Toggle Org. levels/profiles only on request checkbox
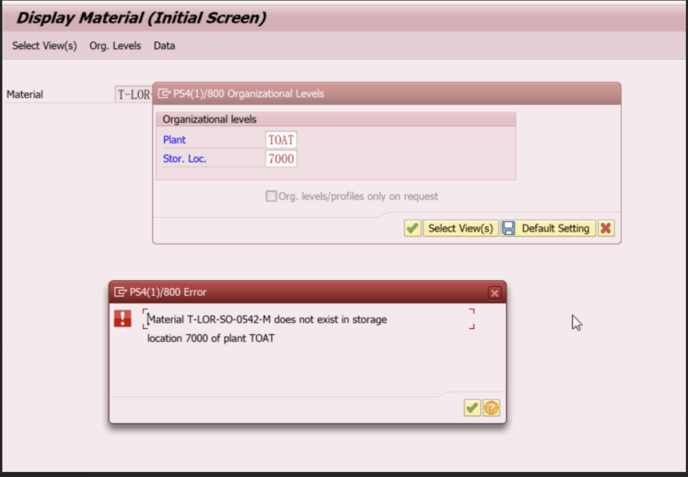Viewport: 688px width, 477px height. point(271,196)
